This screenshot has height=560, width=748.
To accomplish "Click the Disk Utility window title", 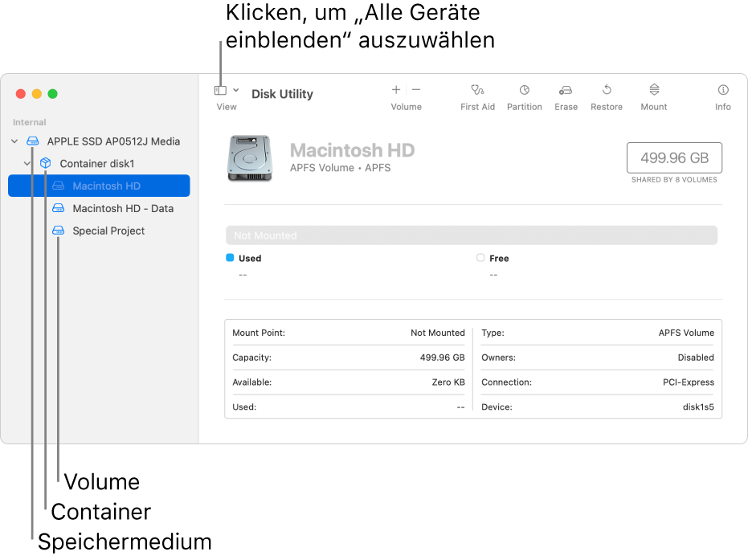I will pos(283,94).
